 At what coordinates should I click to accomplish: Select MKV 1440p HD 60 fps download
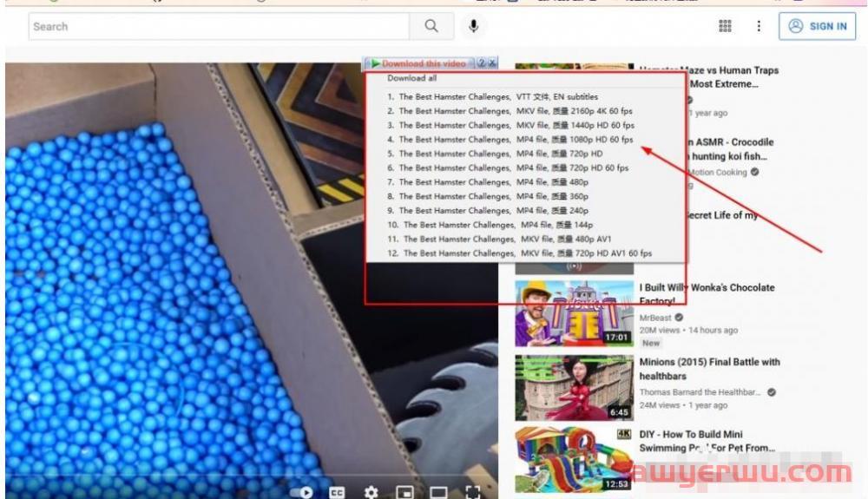point(511,125)
